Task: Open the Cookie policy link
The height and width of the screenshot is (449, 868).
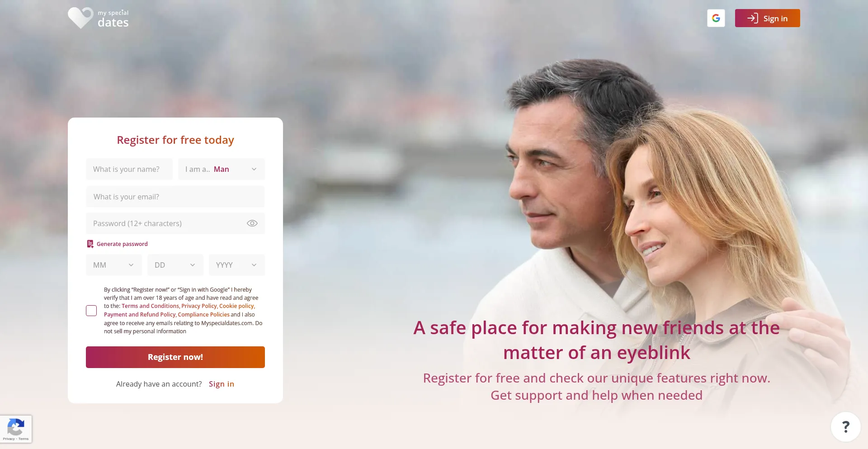Action: tap(236, 306)
